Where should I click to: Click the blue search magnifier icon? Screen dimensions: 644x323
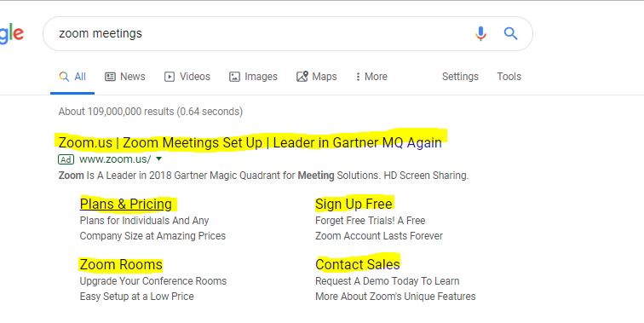pyautogui.click(x=510, y=33)
